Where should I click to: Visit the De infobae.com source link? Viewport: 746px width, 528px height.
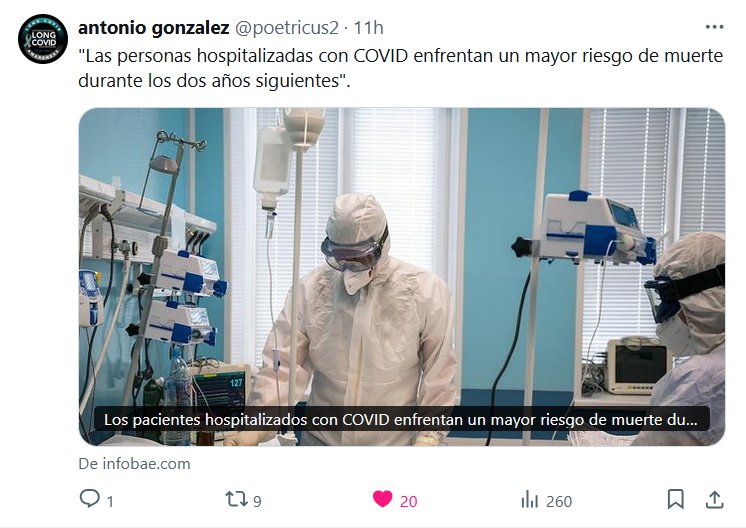coord(134,464)
